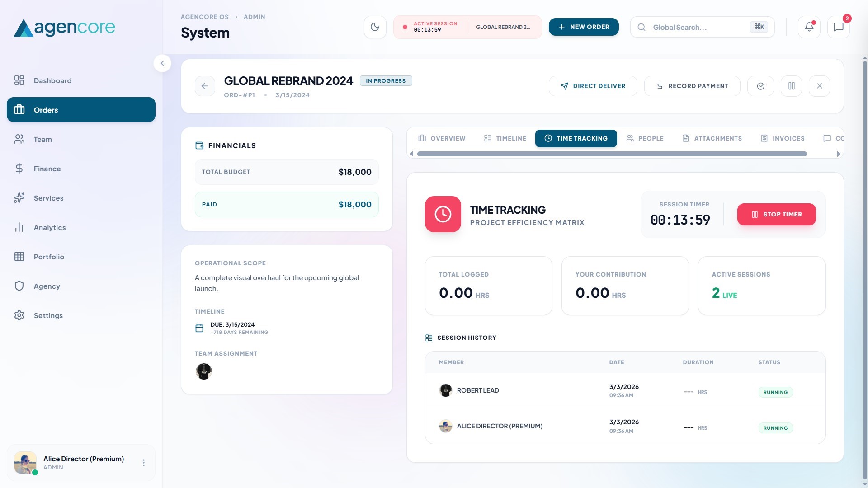Open Finance using the dollar sidebar icon
Image resolution: width=868 pixels, height=488 pixels.
coord(19,169)
